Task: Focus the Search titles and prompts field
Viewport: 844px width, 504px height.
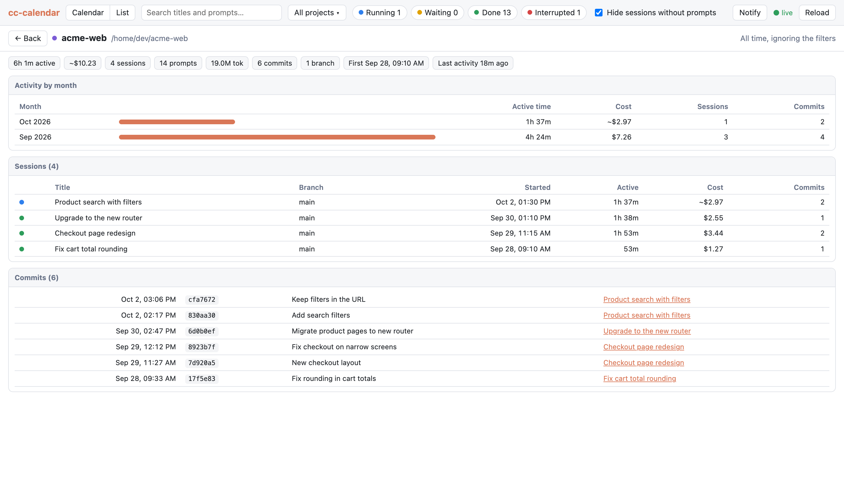Action: point(211,13)
